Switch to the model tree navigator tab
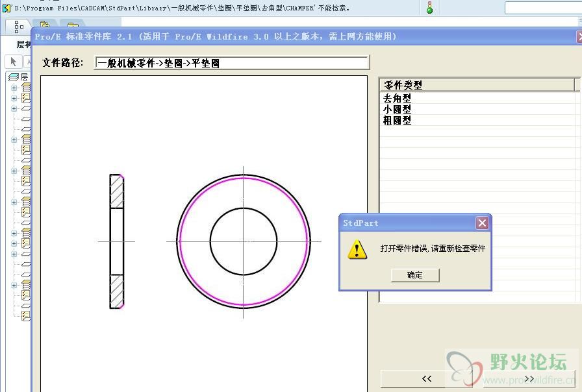 [18, 27]
